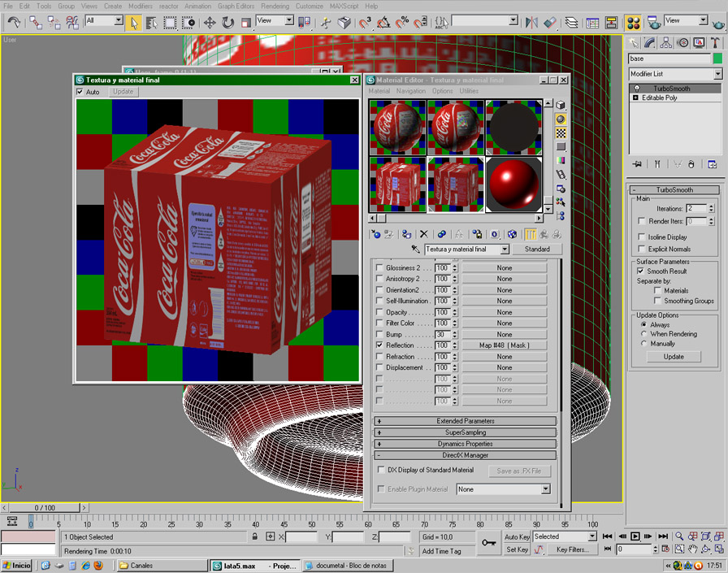Open Material Editor Navigation menu
The width and height of the screenshot is (728, 573).
[x=411, y=91]
